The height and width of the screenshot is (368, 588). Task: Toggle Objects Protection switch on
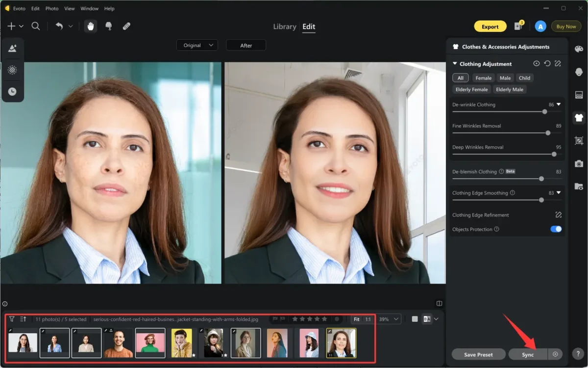click(556, 229)
